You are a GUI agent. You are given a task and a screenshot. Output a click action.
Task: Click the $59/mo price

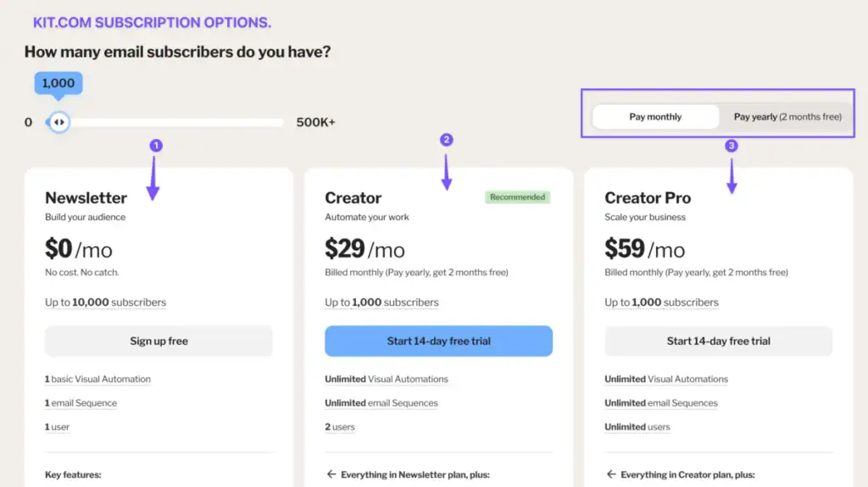645,248
